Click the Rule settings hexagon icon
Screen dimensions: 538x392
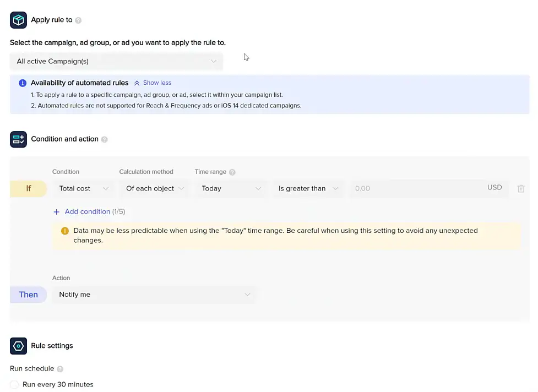18,346
